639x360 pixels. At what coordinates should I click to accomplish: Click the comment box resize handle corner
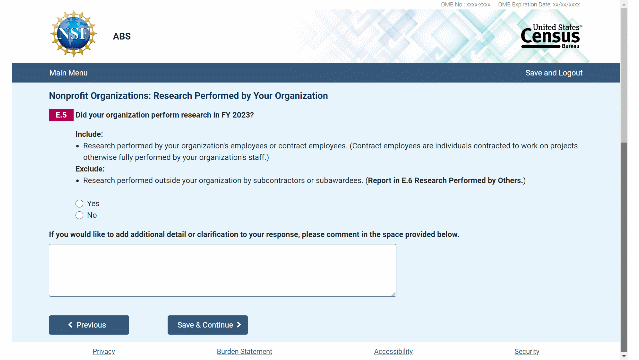[x=393, y=294]
